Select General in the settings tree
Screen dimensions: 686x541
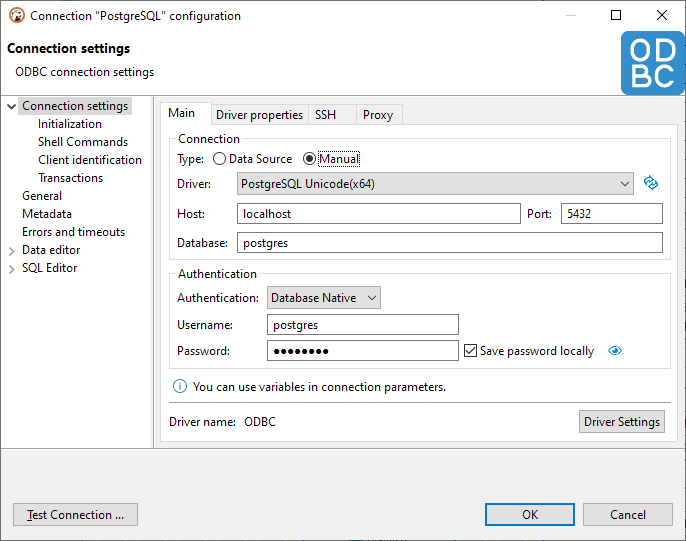[x=42, y=195]
